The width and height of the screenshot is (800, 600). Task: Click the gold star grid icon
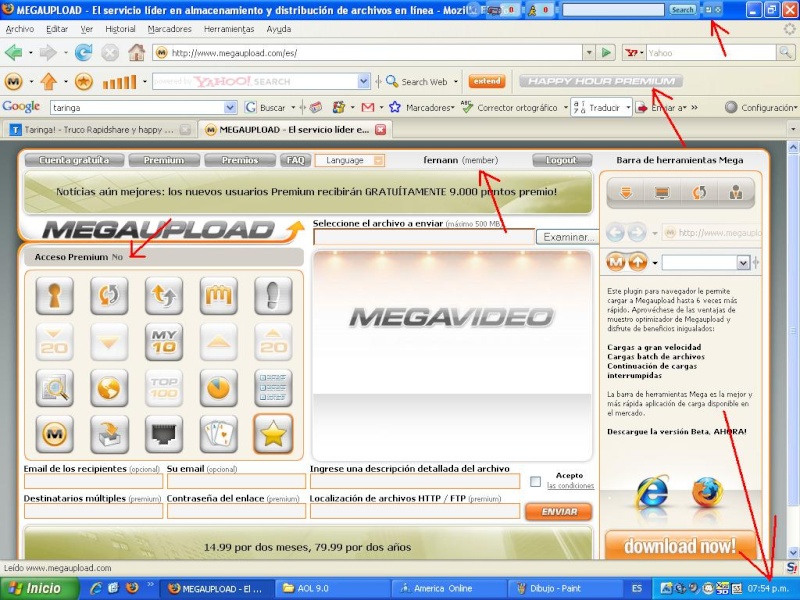tap(273, 434)
